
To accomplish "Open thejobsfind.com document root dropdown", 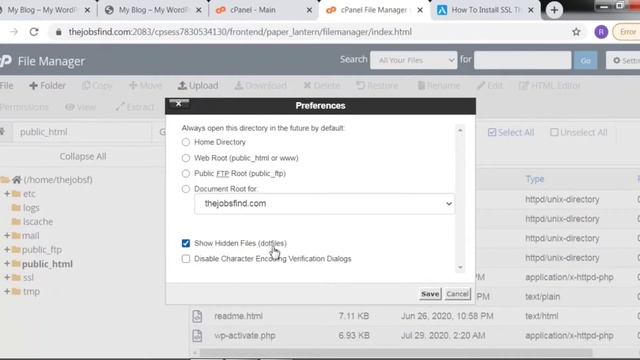I will 324,204.
